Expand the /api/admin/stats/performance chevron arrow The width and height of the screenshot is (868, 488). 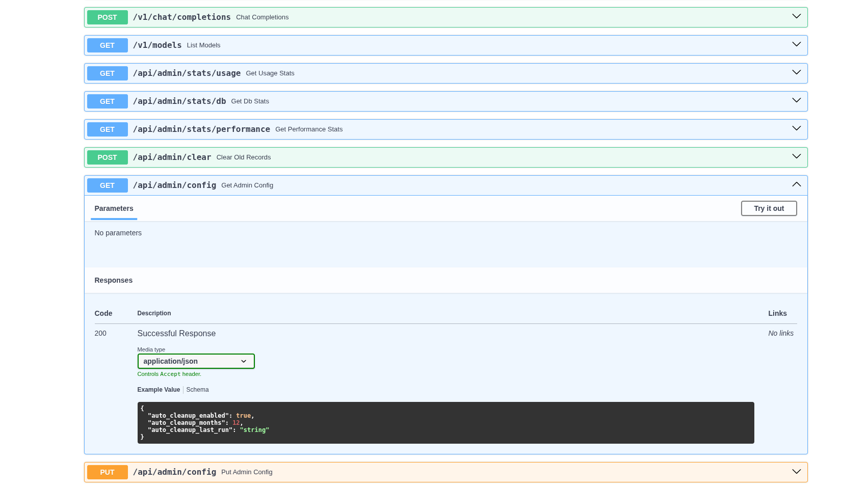(796, 129)
